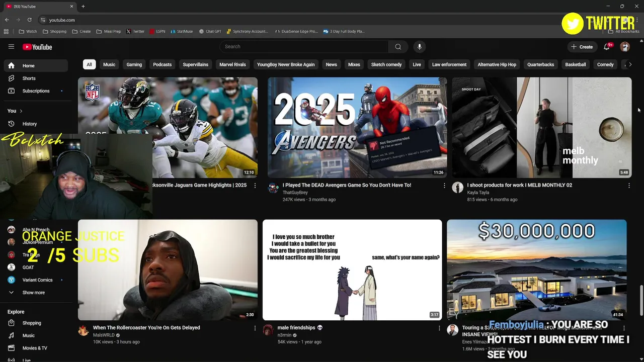Open options for Avengers game video

coord(444,186)
